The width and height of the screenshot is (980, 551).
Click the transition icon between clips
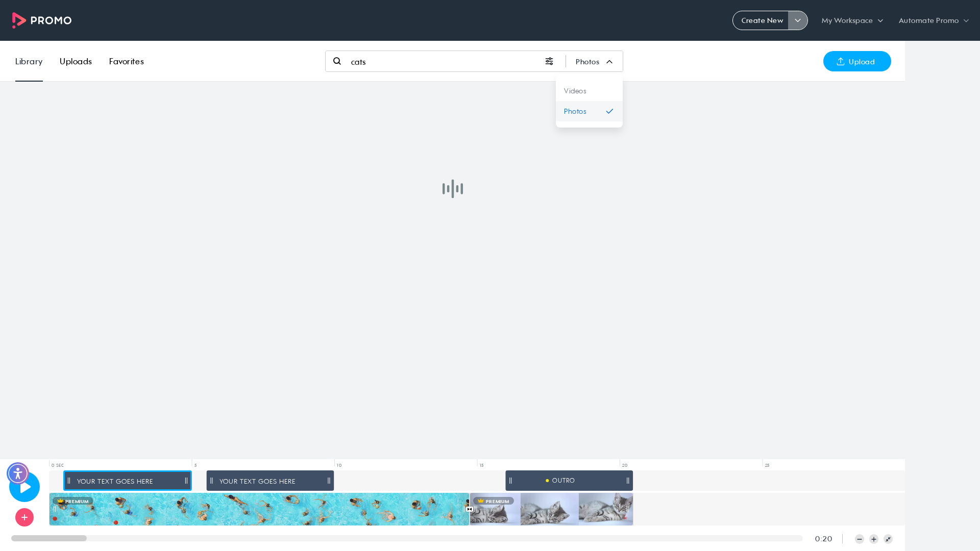click(x=470, y=509)
